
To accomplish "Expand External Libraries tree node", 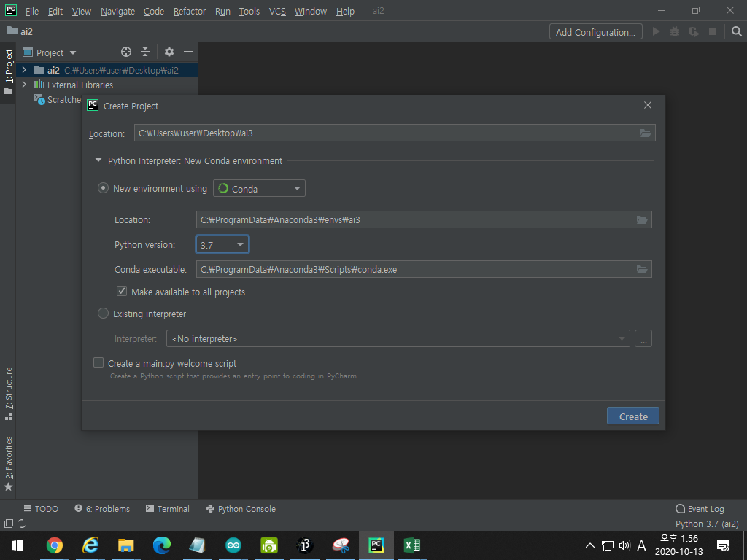I will point(24,85).
